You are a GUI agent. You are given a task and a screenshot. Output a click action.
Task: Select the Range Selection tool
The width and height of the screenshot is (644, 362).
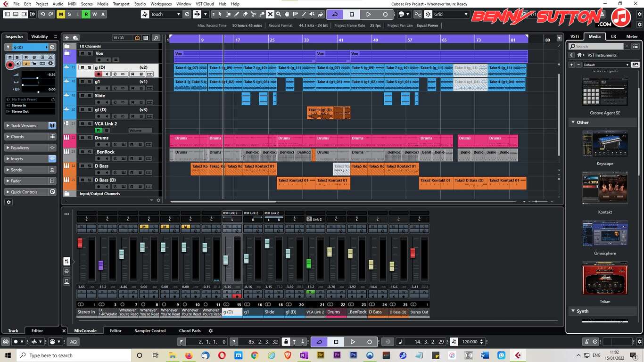pyautogui.click(x=228, y=14)
